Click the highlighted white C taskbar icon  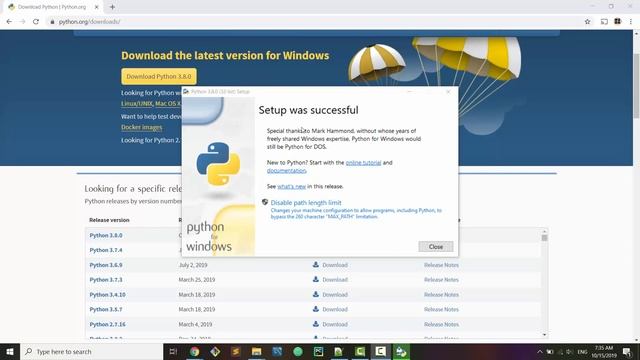point(380,351)
